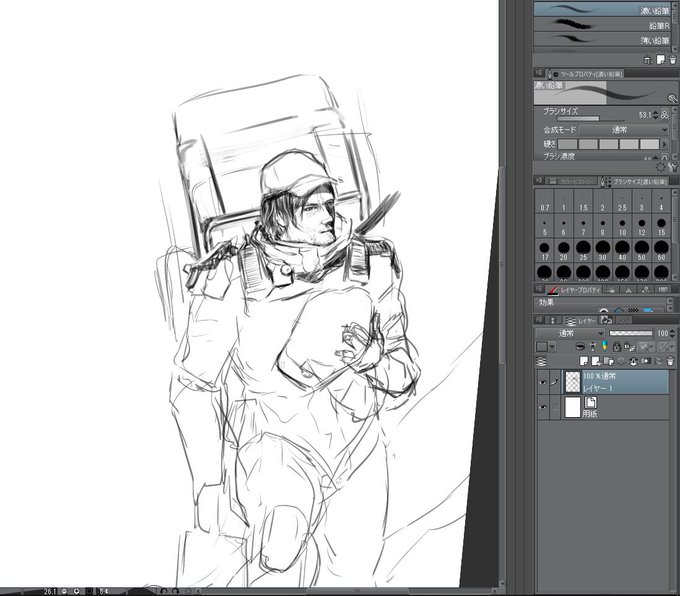Open the ruler display range dropdown
The width and height of the screenshot is (680, 596).
(x=666, y=347)
